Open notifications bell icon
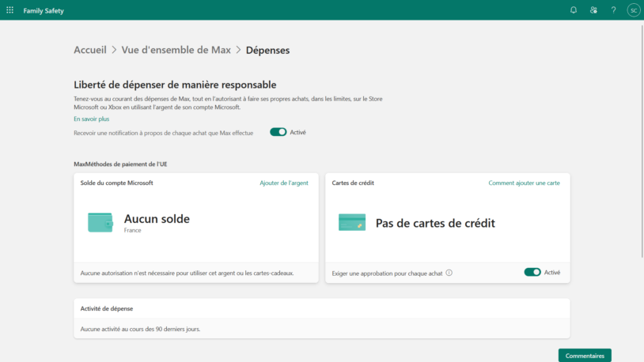Screen dimensions: 644x362 (x=574, y=10)
